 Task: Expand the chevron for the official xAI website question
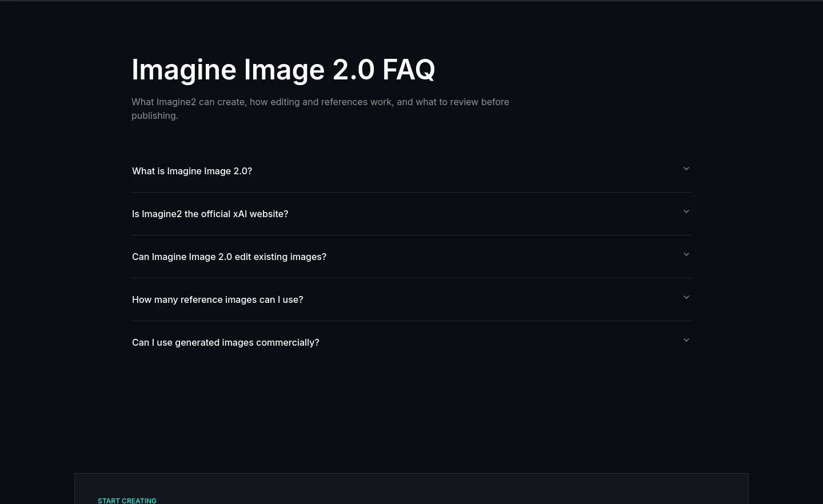coord(686,211)
